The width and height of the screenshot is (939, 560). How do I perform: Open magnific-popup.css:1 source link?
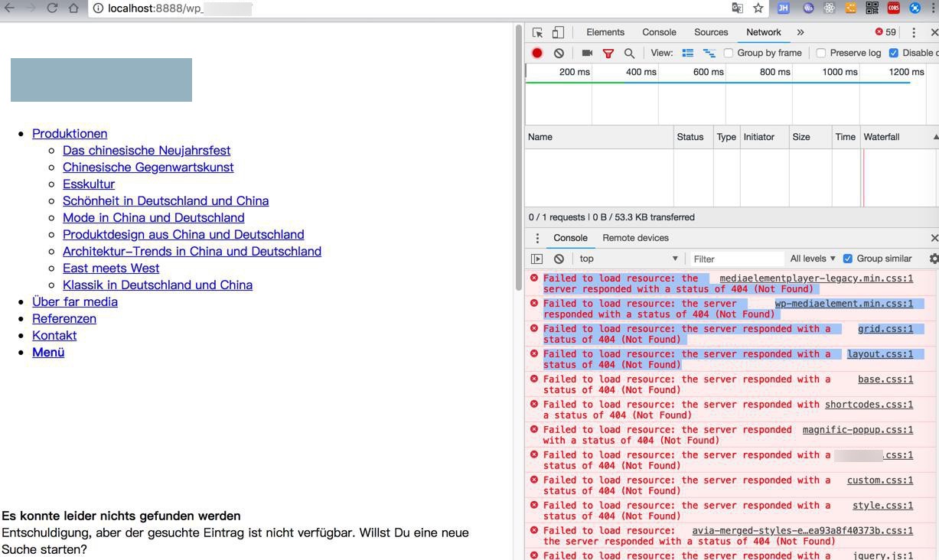(858, 430)
